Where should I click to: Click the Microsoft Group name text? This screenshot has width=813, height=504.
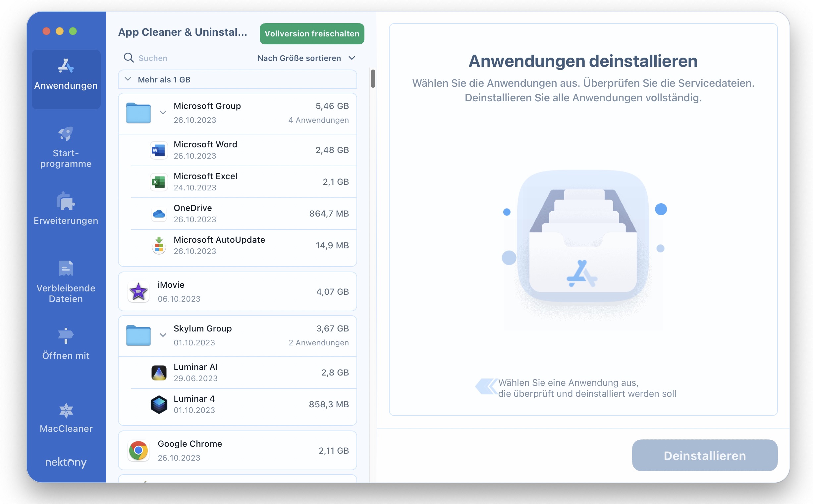point(207,106)
